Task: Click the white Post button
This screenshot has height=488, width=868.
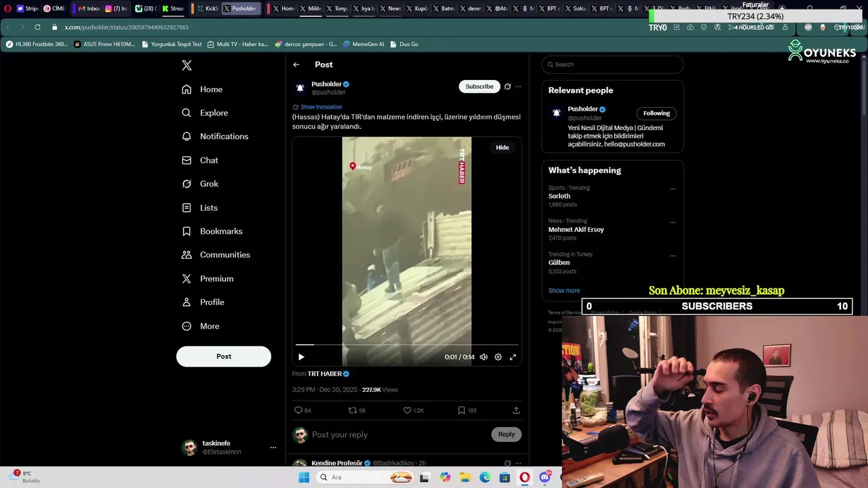Action: point(224,357)
